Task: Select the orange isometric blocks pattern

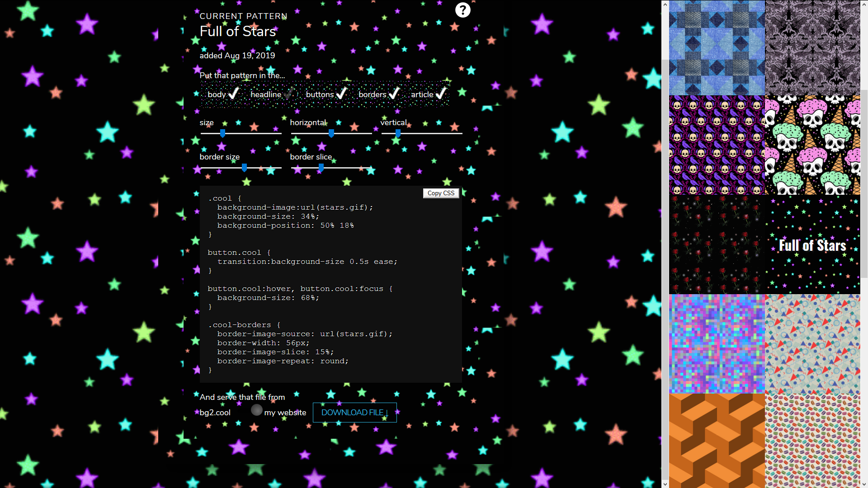Action: (x=717, y=441)
